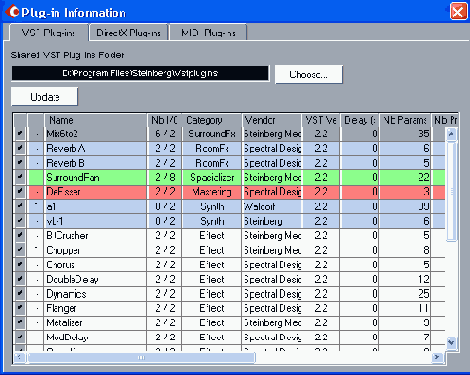The height and width of the screenshot is (375, 470).
Task: Sort by the Vendor column header
Action: coord(272,120)
